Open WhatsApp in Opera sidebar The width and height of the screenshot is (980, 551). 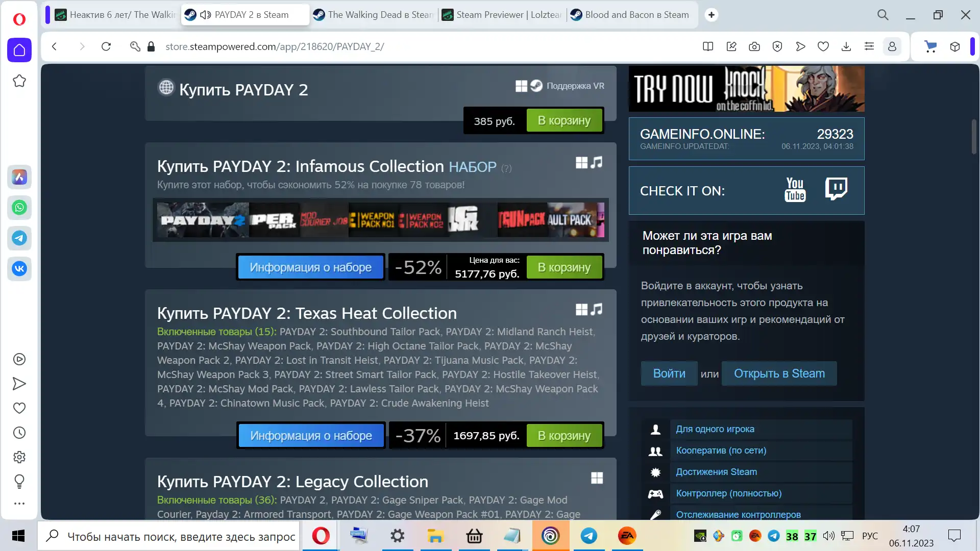coord(19,208)
